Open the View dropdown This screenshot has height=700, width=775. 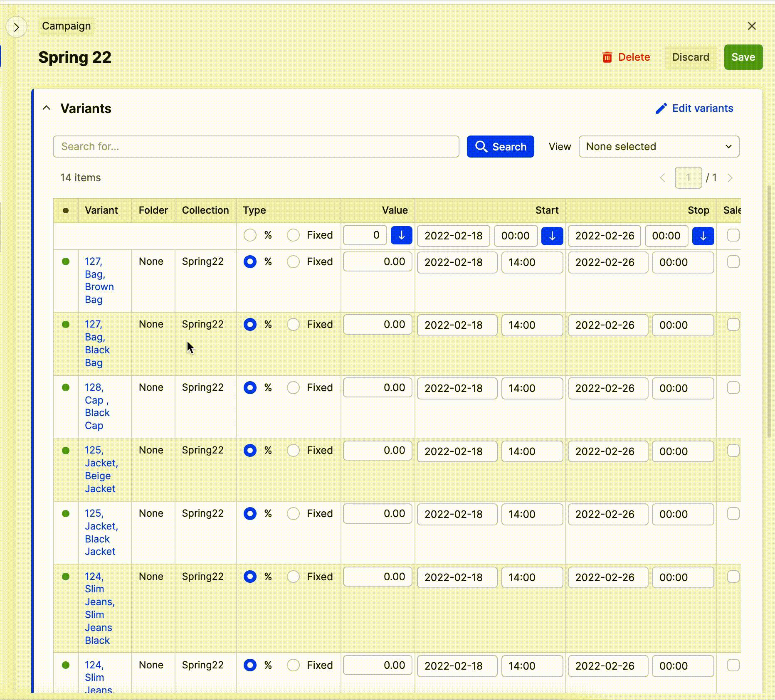pos(659,147)
